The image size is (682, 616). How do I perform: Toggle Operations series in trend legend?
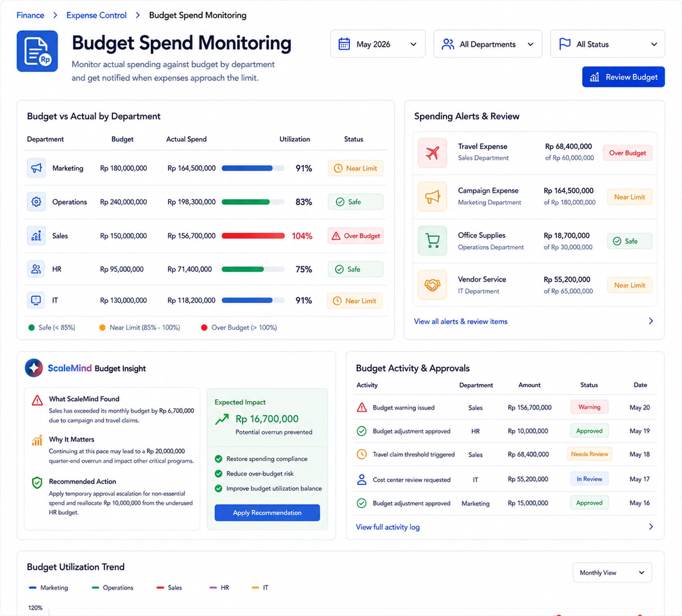point(112,587)
